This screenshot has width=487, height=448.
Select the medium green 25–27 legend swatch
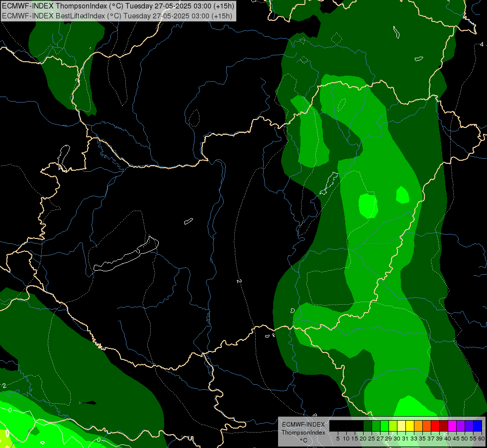(x=376, y=426)
